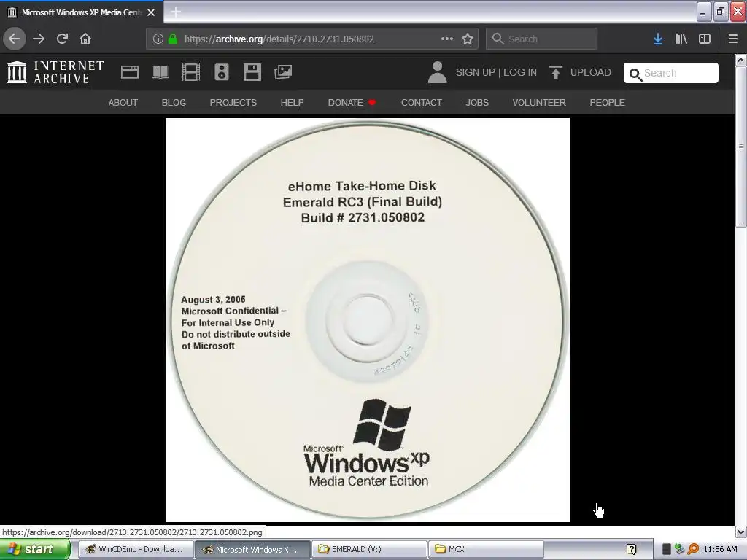Open the ABOUT menu item
The image size is (747, 560).
coord(123,102)
